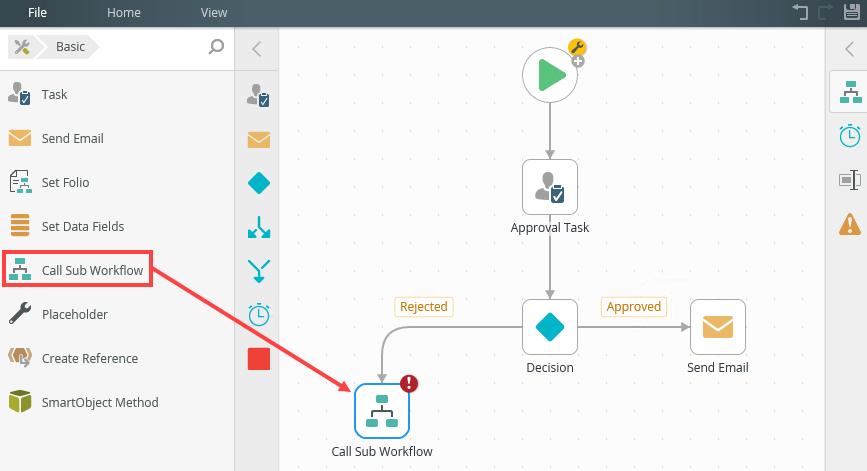
Task: Click the Decision diamond in favorites strip
Action: [258, 183]
